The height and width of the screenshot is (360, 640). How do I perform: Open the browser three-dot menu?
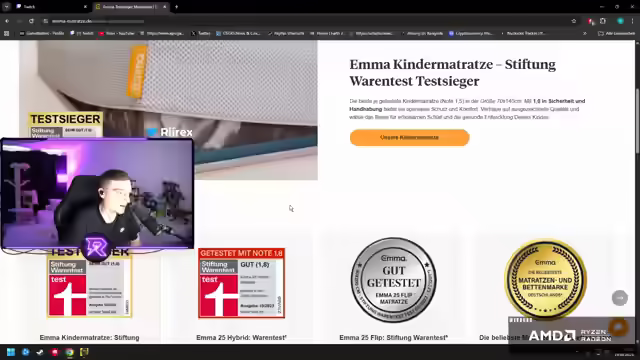633,21
